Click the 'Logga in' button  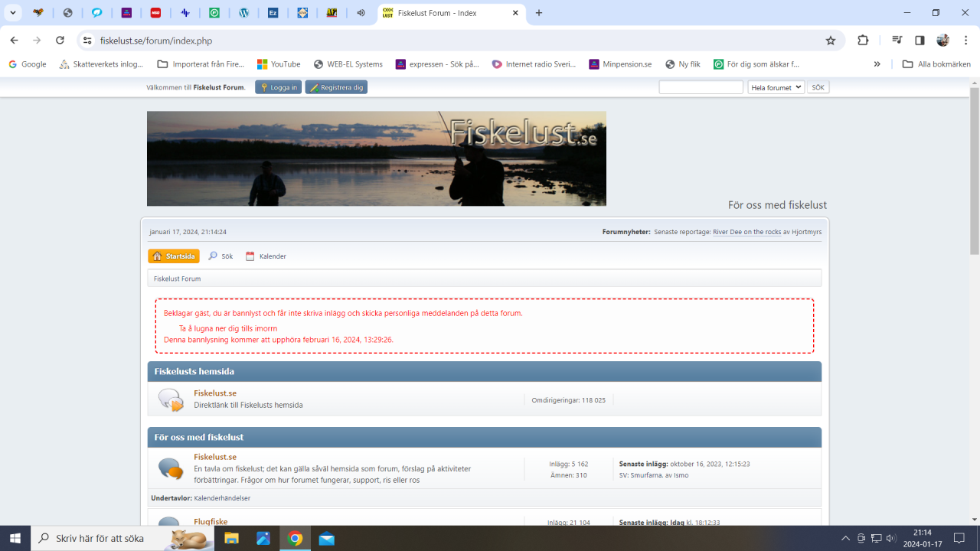[278, 87]
